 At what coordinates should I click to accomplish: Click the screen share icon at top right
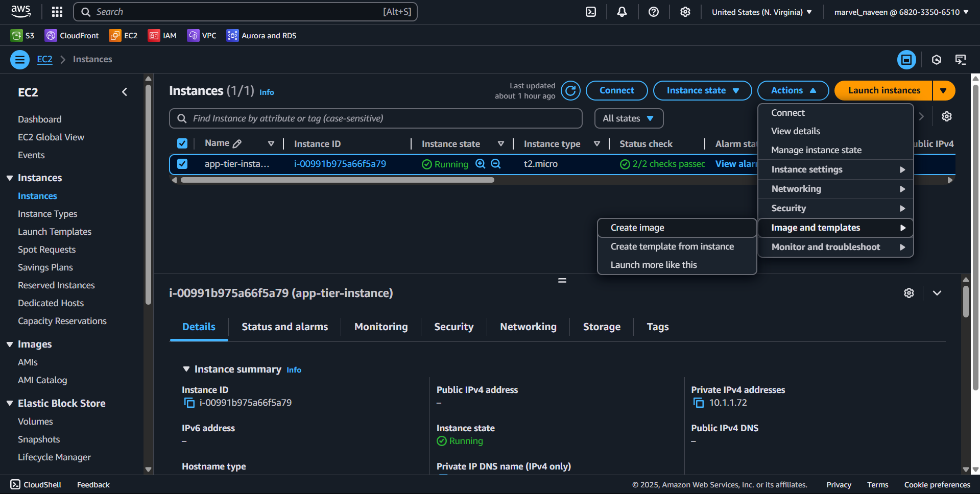pyautogui.click(x=961, y=60)
